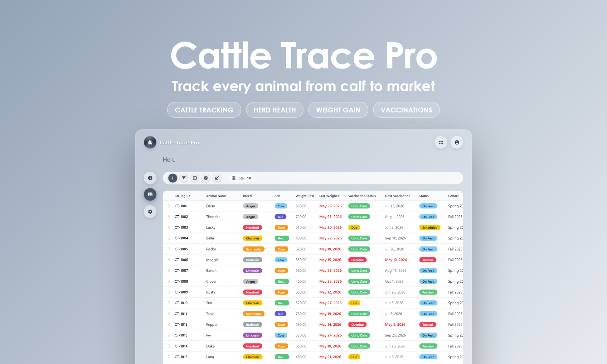This screenshot has height=364, width=607.
Task: Click the drag handle for CT-1013
Action: (x=169, y=335)
